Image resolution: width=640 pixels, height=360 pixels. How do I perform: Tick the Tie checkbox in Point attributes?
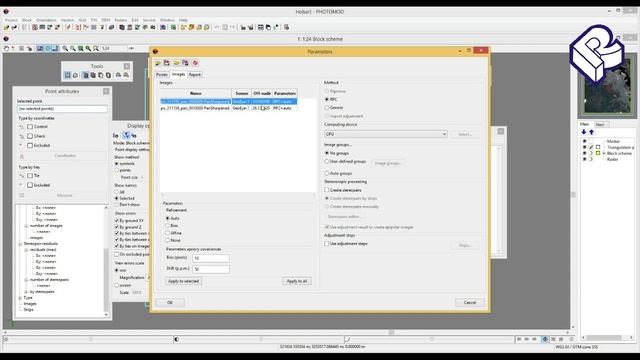30,176
